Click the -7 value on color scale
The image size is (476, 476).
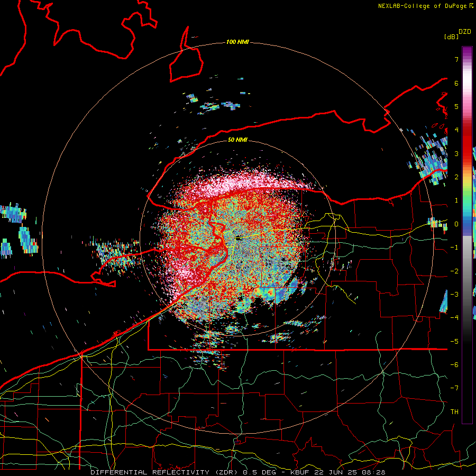tap(454, 388)
